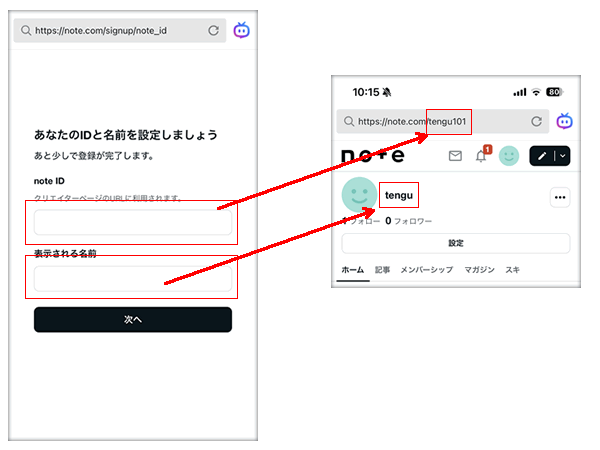Switch to the 記事 tab
The width and height of the screenshot is (600, 450).
pos(383,270)
